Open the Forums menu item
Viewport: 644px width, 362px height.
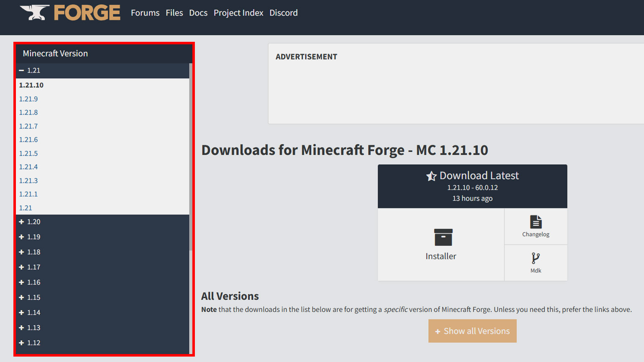(x=145, y=13)
